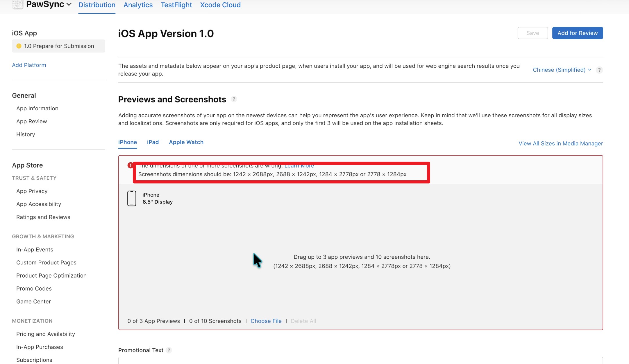Viewport: 629px width, 364px height.
Task: Go to Subscriptions page
Action: (x=34, y=360)
